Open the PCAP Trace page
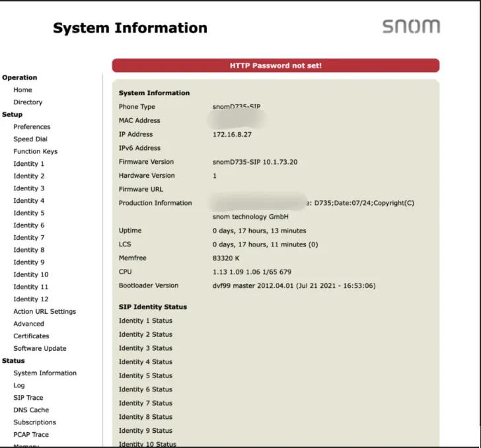Screen dimensions: 481x448 [31, 435]
